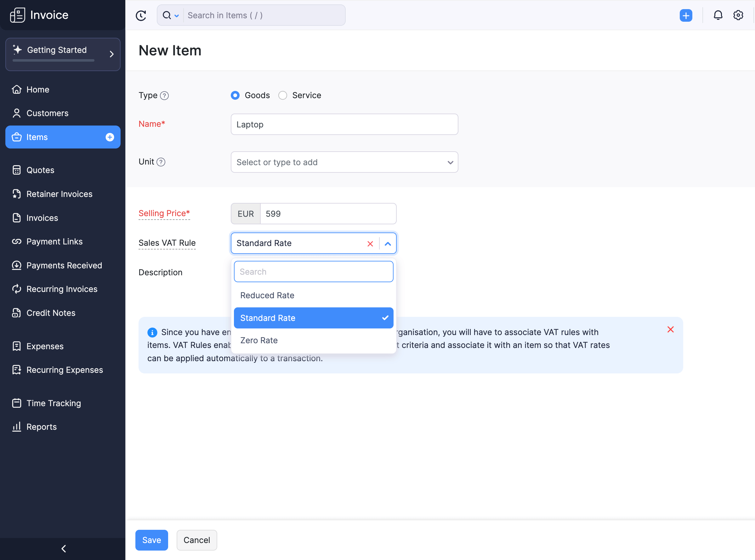Screen dimensions: 755x560
Task: Click Cancel to discard new item
Action: [196, 540]
